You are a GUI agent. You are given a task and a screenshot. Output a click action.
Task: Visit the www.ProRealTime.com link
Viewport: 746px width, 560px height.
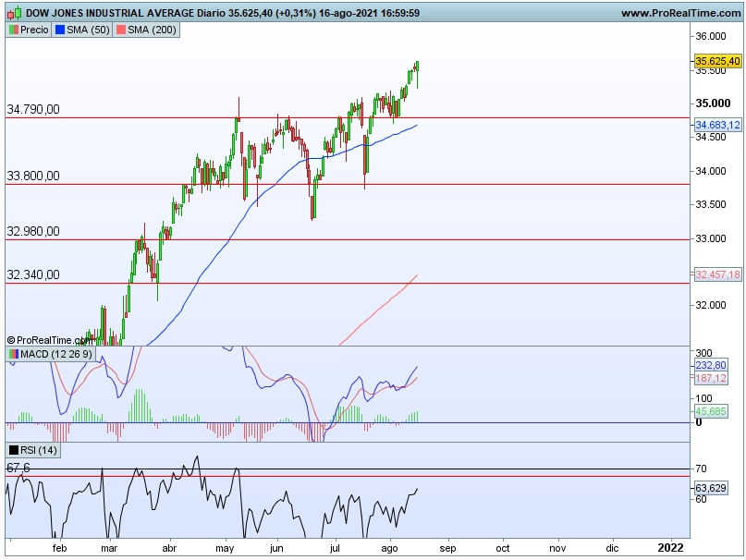pyautogui.click(x=680, y=13)
